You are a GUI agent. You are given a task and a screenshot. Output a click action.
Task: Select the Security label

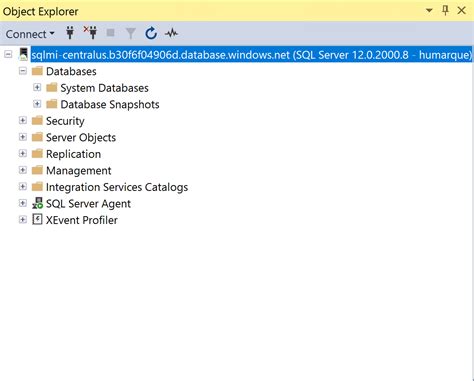tap(65, 121)
